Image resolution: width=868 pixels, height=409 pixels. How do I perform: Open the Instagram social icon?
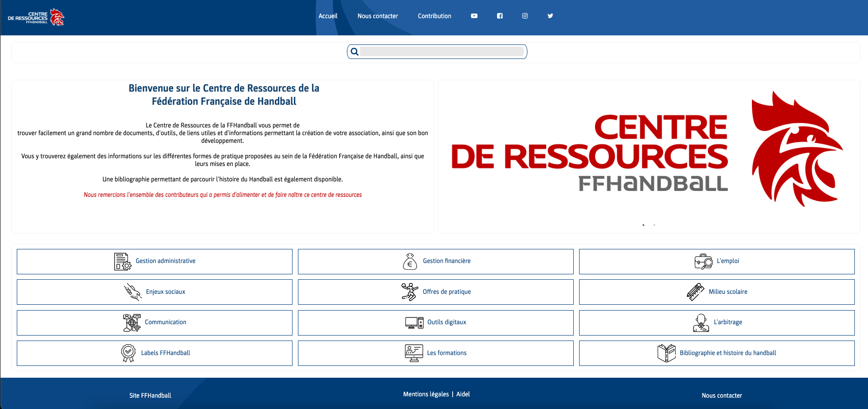[x=525, y=16]
